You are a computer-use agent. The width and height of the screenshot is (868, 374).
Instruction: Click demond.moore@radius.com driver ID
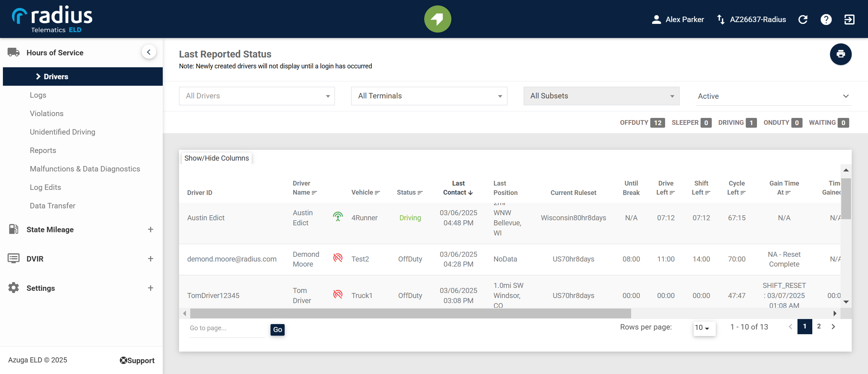pyautogui.click(x=232, y=259)
